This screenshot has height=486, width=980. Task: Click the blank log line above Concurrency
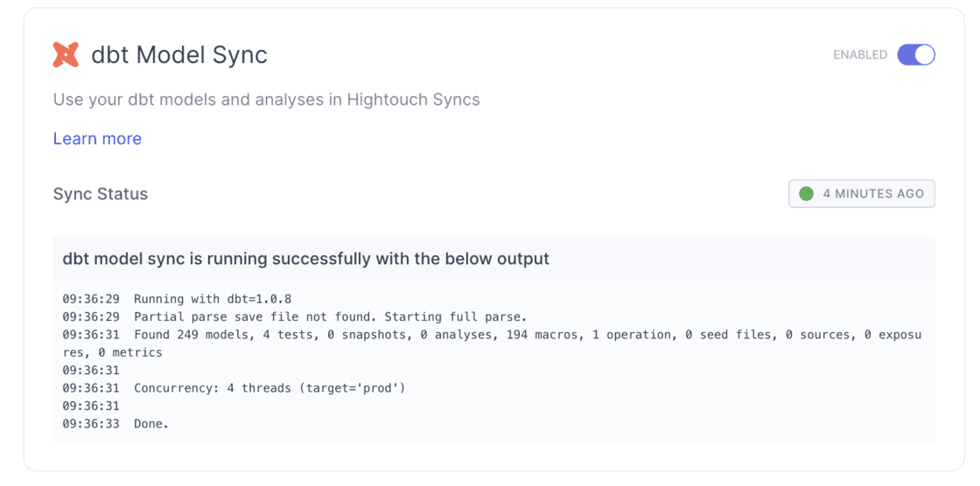[x=91, y=371]
